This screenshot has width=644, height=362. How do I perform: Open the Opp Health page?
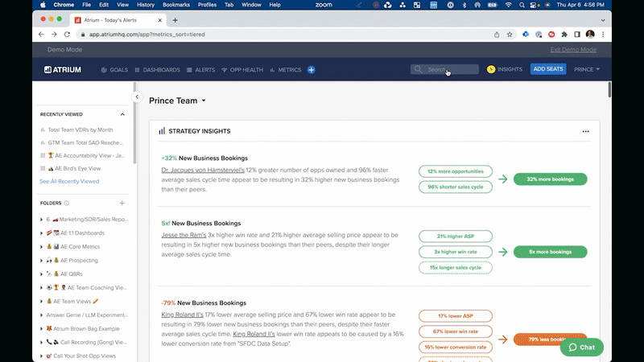[x=242, y=70]
